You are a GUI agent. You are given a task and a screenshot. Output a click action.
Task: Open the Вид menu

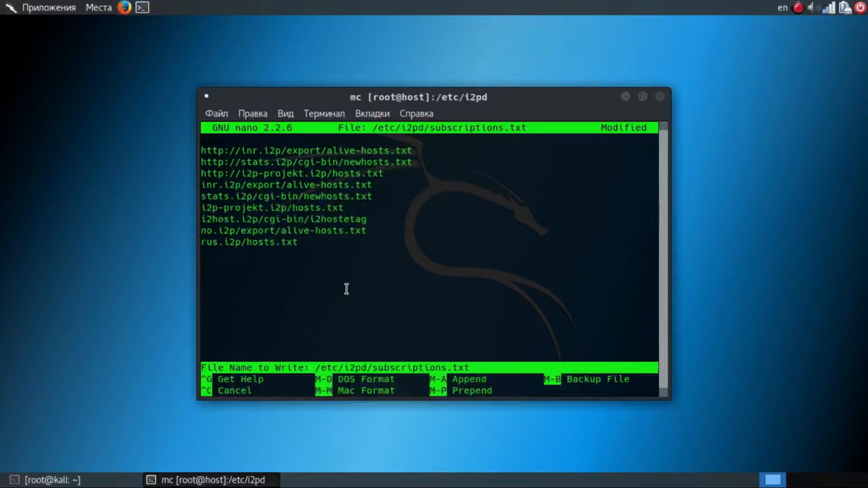pos(285,113)
